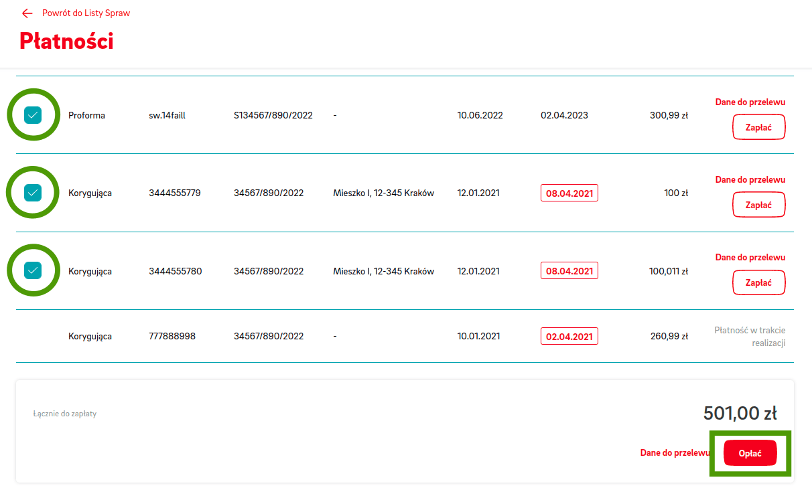Click the back arrow icon
Viewport: 812px width, 504px height.
[x=27, y=13]
